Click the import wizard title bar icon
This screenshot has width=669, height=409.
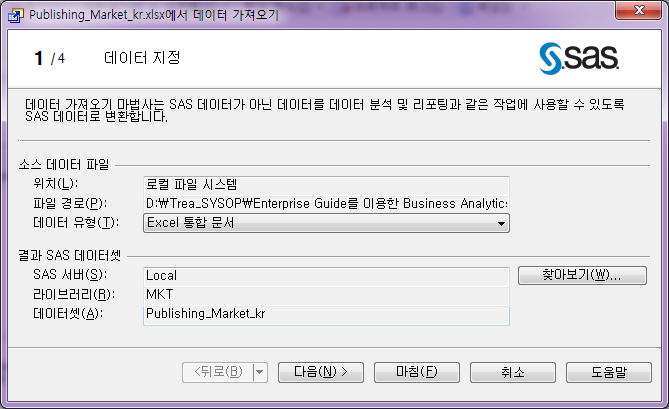point(15,15)
